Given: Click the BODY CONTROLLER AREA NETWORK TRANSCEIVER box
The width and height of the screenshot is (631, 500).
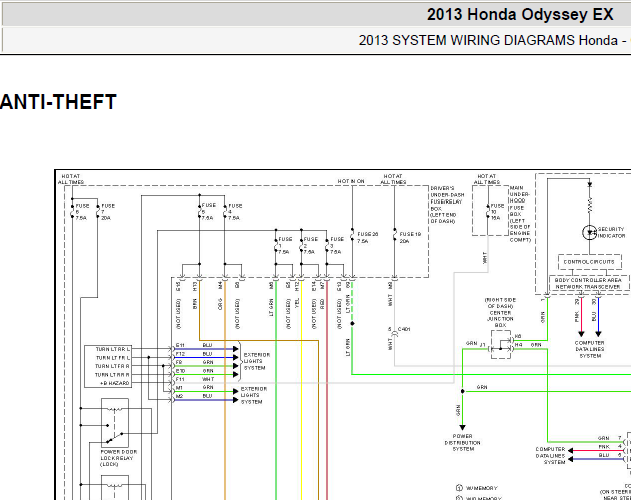Looking at the screenshot, I should click(588, 283).
